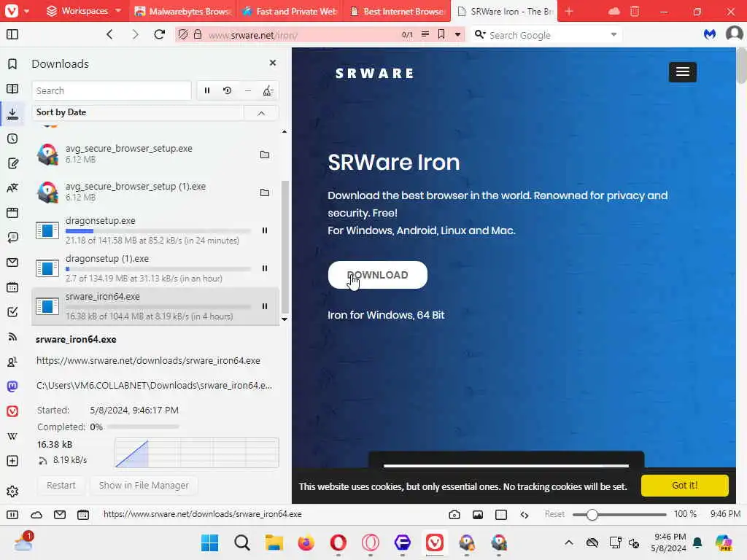Toggle Reader View in address bar
This screenshot has height=560, width=747.
(x=425, y=34)
